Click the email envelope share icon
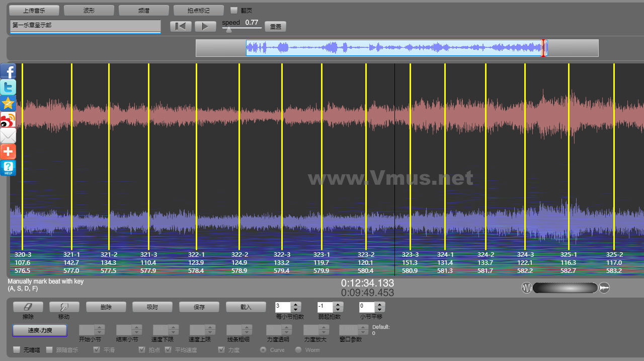The width and height of the screenshot is (644, 361). pos(8,136)
